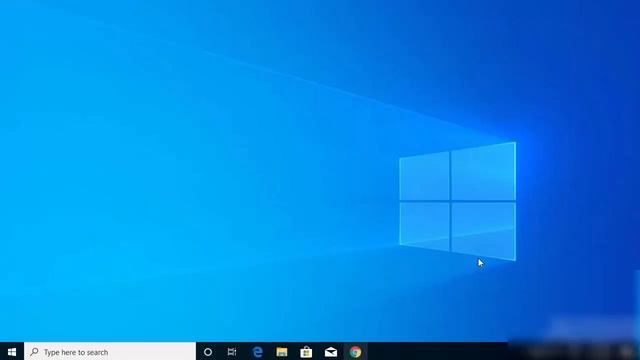The height and width of the screenshot is (360, 640).
Task: Open Cortana from the taskbar circle icon
Action: pyautogui.click(x=208, y=352)
